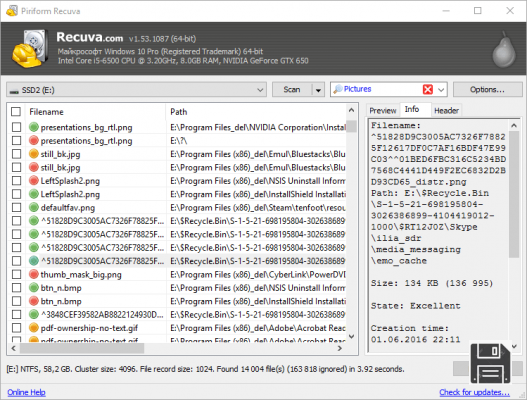Viewport: 527px width, 400px height.
Task: Click the Filename column header
Action: 96,112
